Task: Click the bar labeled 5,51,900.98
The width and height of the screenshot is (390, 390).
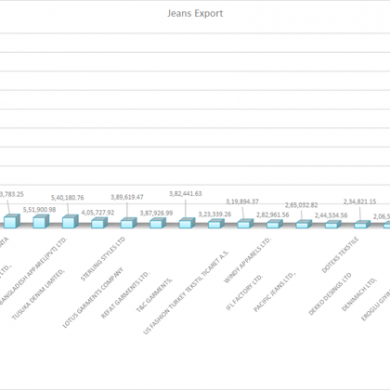Action: pos(41,221)
